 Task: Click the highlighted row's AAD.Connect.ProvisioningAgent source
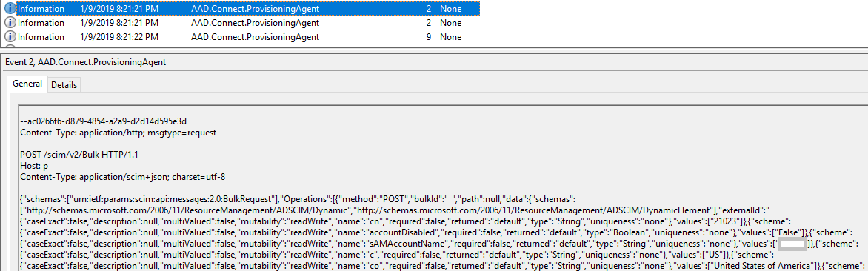pos(255,9)
